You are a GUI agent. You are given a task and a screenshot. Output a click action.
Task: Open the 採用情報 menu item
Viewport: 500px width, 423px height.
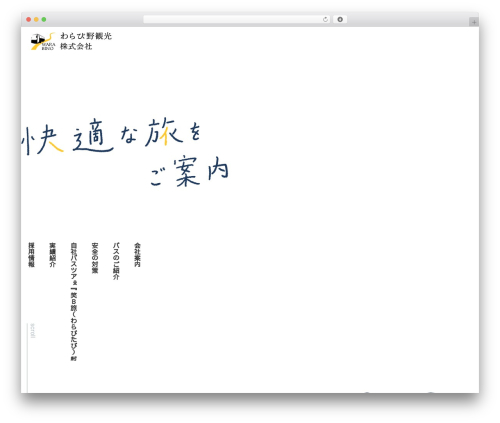coord(32,255)
